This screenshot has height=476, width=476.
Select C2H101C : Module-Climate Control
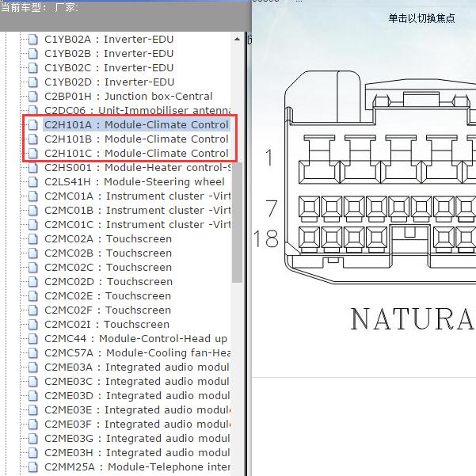click(x=136, y=154)
